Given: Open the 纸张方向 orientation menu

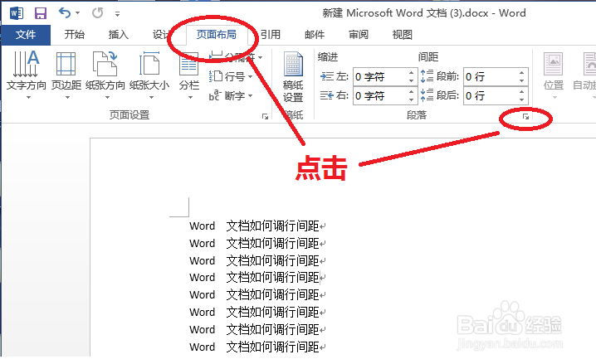Looking at the screenshot, I should click(x=105, y=75).
